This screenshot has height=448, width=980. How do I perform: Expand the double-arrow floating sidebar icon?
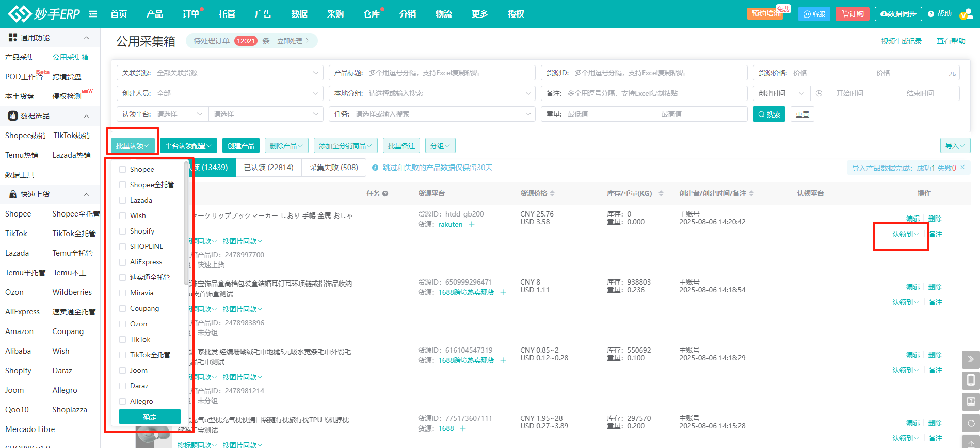click(971, 359)
